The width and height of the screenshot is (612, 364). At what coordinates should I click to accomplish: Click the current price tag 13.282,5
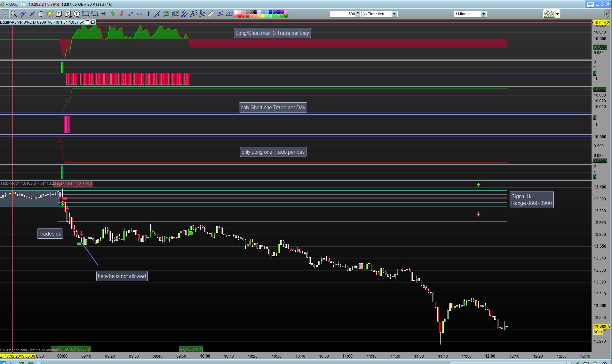(601, 327)
